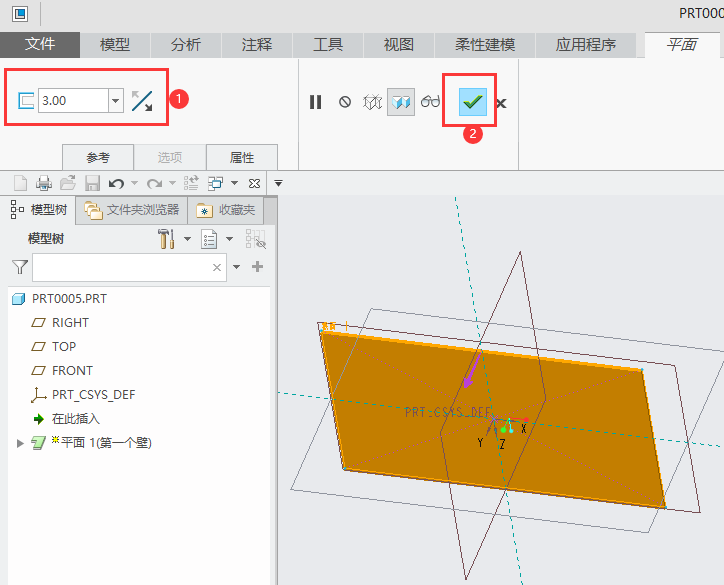Open the thickness value dropdown arrow

115,101
